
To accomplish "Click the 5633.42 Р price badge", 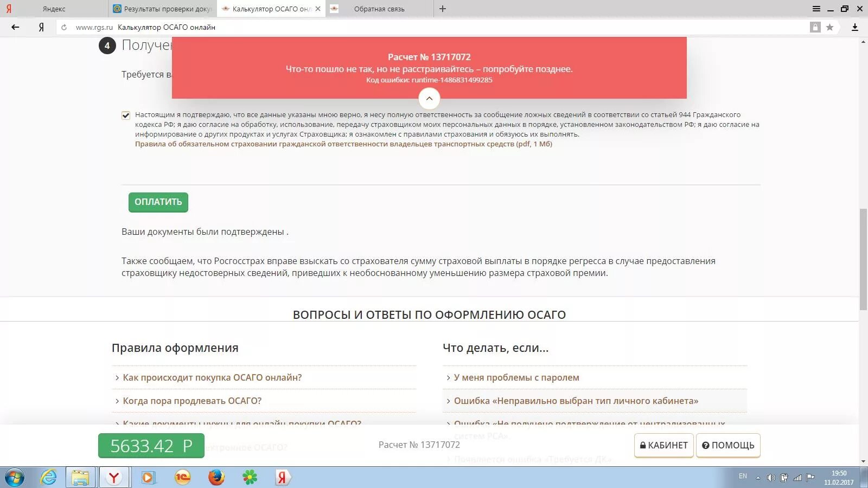I will click(151, 446).
